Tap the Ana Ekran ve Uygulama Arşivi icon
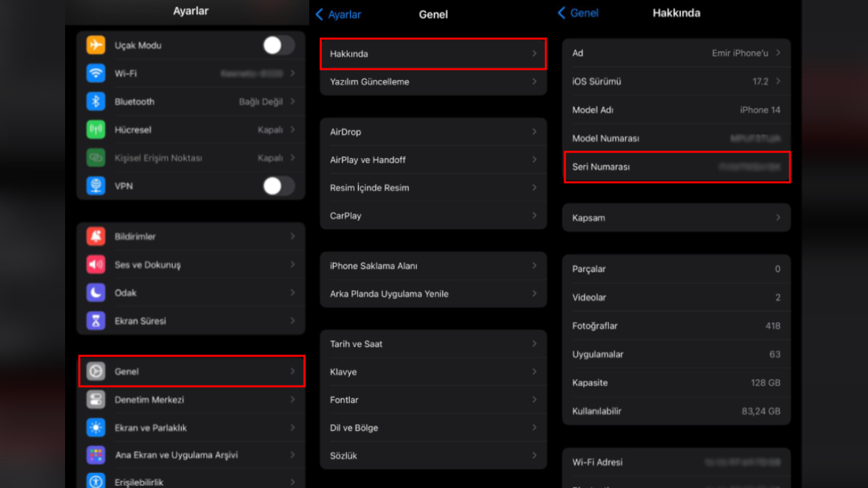868x488 pixels. point(96,455)
